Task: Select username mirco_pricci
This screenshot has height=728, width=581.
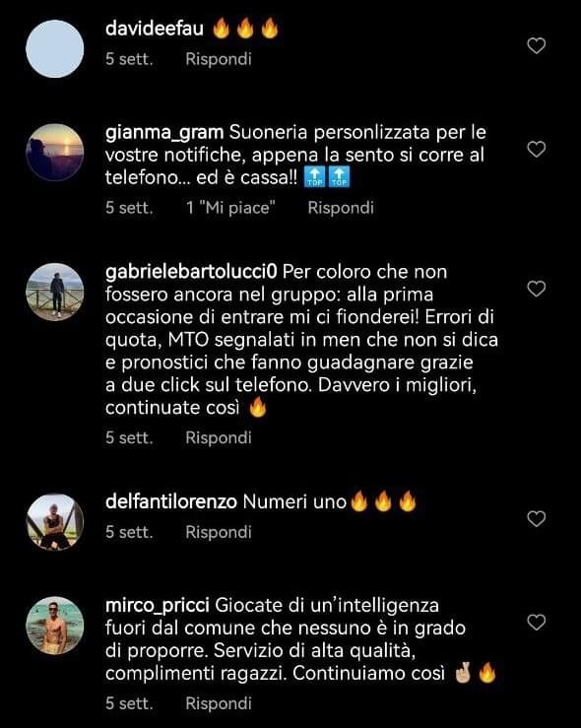Action: 158,606
